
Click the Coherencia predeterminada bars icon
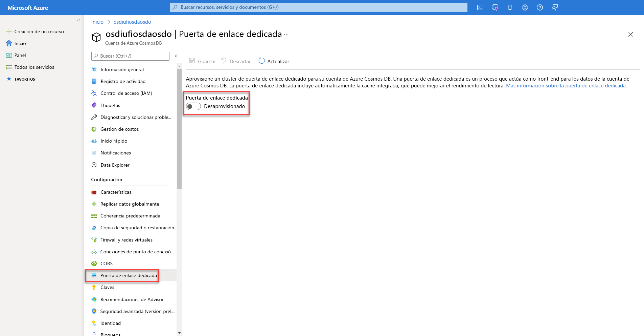[x=94, y=216]
